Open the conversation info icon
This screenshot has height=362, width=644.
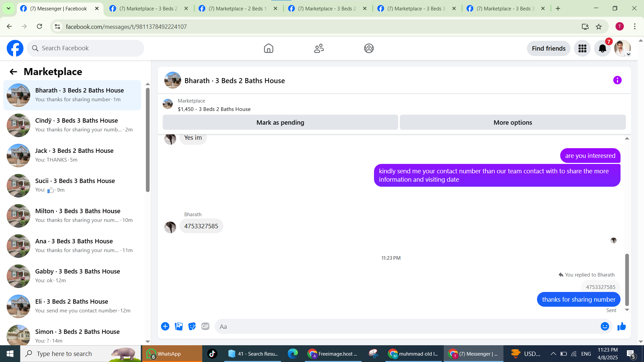pyautogui.click(x=617, y=80)
